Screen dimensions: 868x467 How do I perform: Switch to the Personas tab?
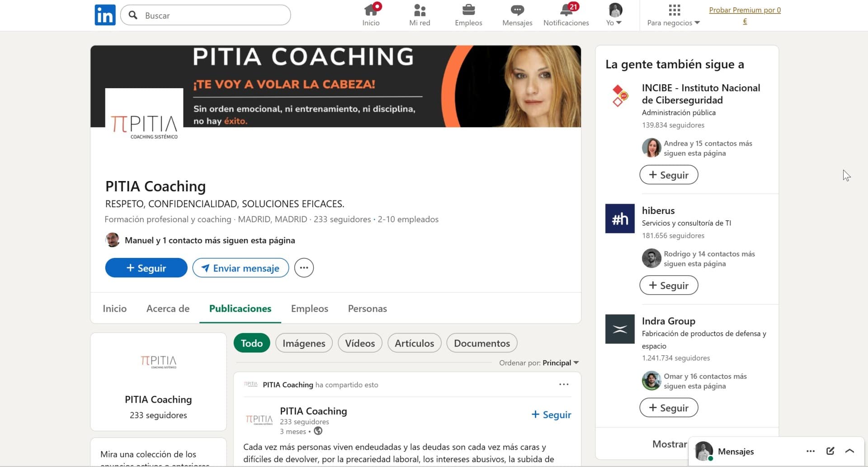point(368,309)
